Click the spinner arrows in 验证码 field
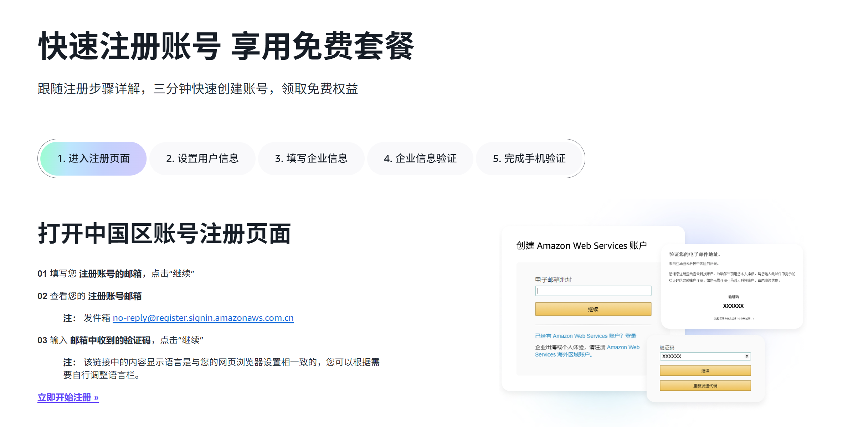 pyautogui.click(x=746, y=356)
